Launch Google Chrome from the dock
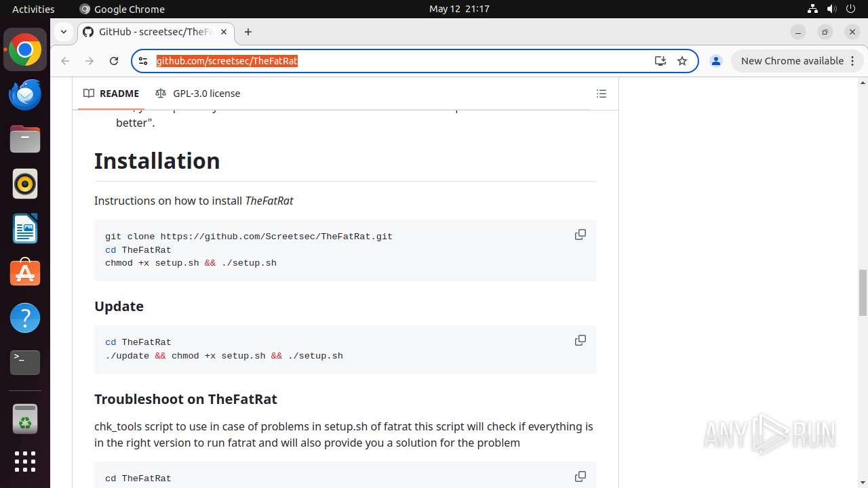The height and width of the screenshot is (488, 868). [x=25, y=50]
